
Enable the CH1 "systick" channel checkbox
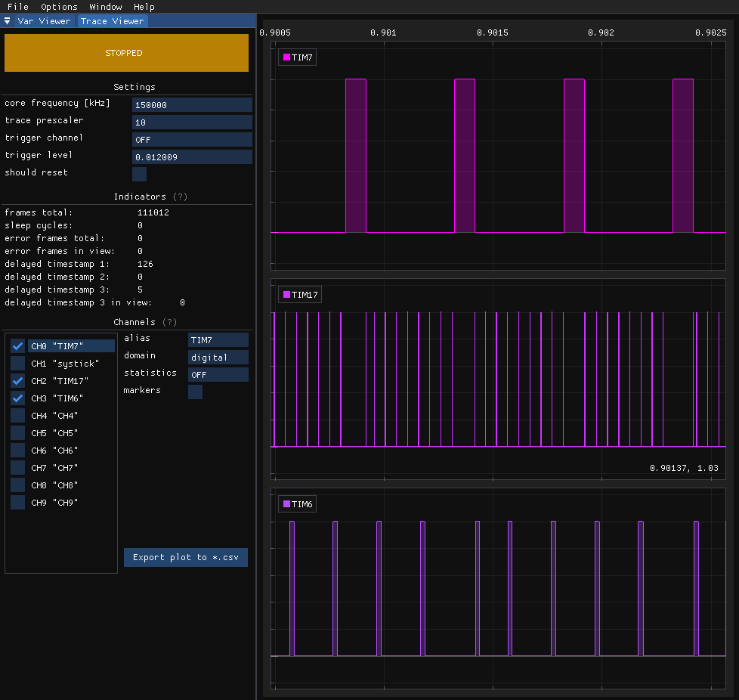click(x=18, y=364)
